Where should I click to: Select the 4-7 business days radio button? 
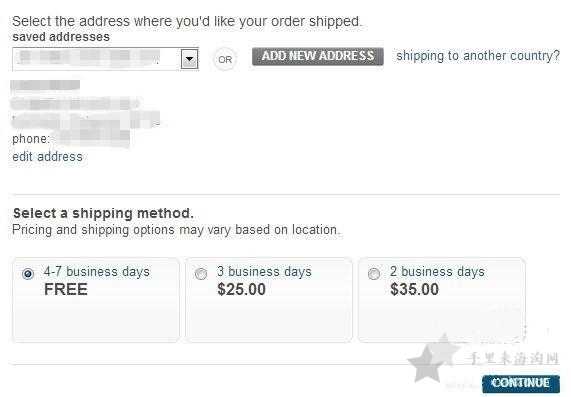pyautogui.click(x=28, y=274)
